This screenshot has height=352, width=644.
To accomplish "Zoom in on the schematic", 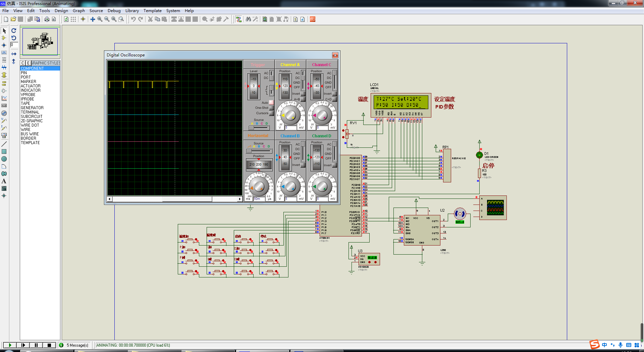I will pyautogui.click(x=100, y=19).
